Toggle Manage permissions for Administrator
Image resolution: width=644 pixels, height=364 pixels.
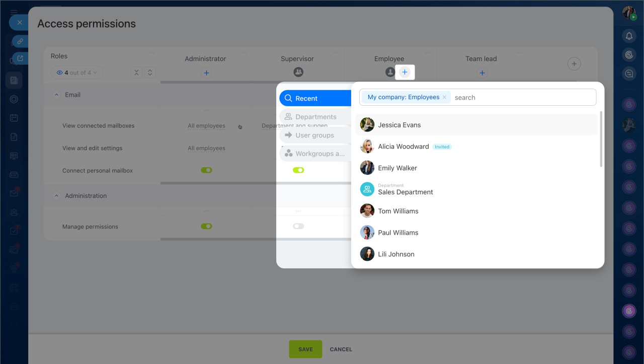(x=206, y=227)
